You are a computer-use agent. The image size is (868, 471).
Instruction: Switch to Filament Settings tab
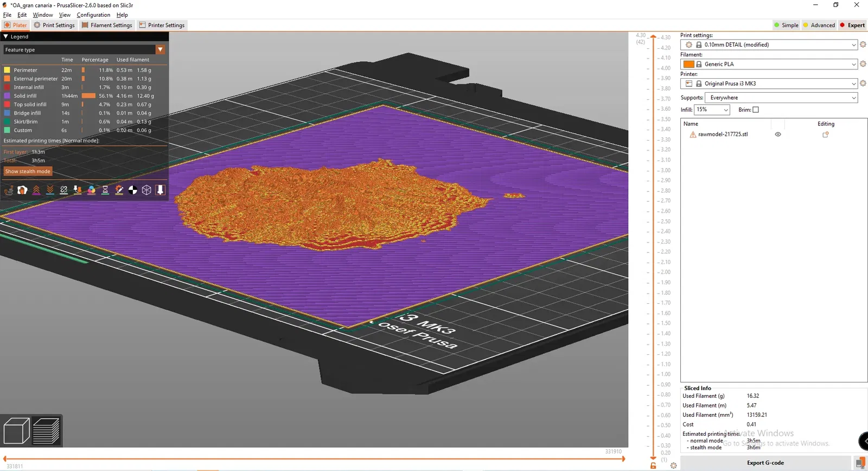[107, 25]
